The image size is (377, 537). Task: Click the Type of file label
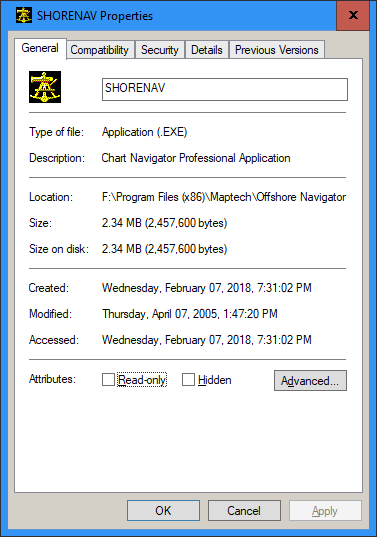tap(56, 132)
